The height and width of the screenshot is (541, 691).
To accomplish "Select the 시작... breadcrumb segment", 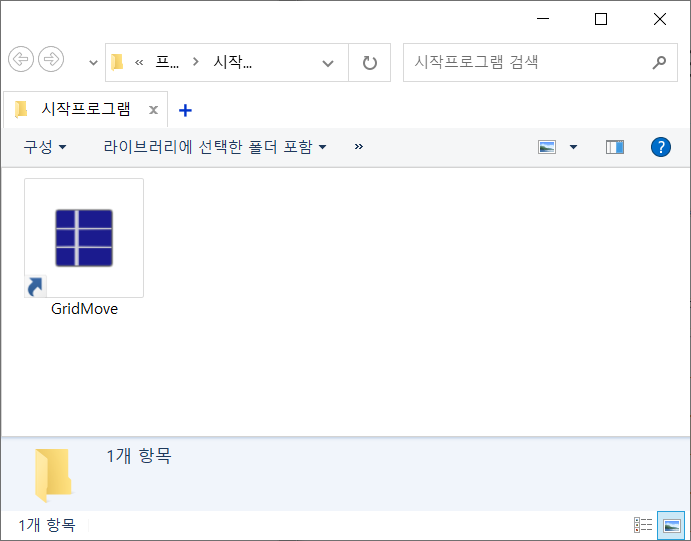I will tap(232, 62).
